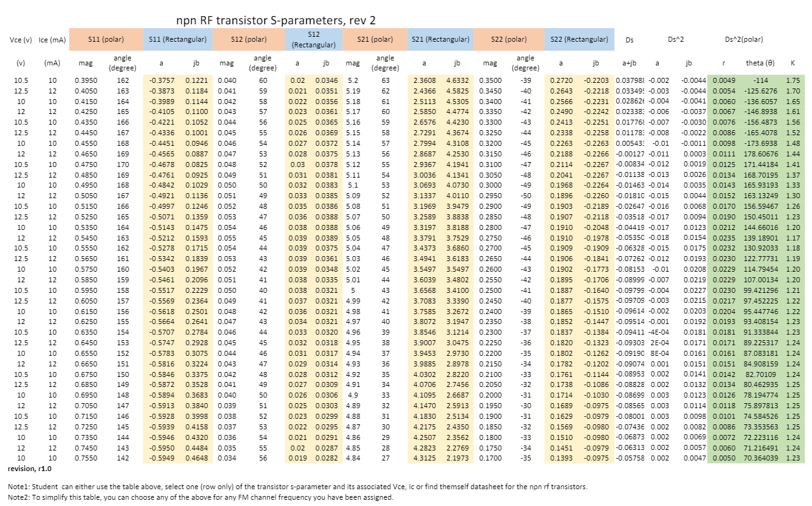Screen dimensions: 812x506
Task: Click the last row K value 1.23
Action: coord(792,457)
